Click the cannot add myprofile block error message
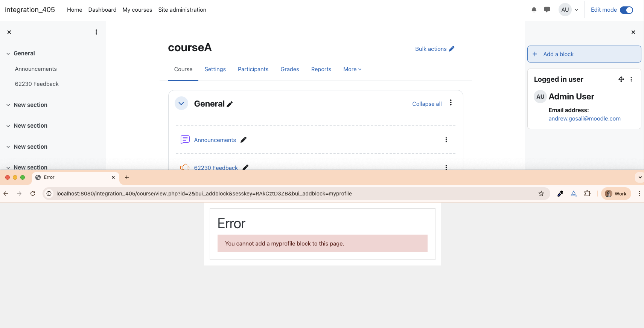 (323, 244)
